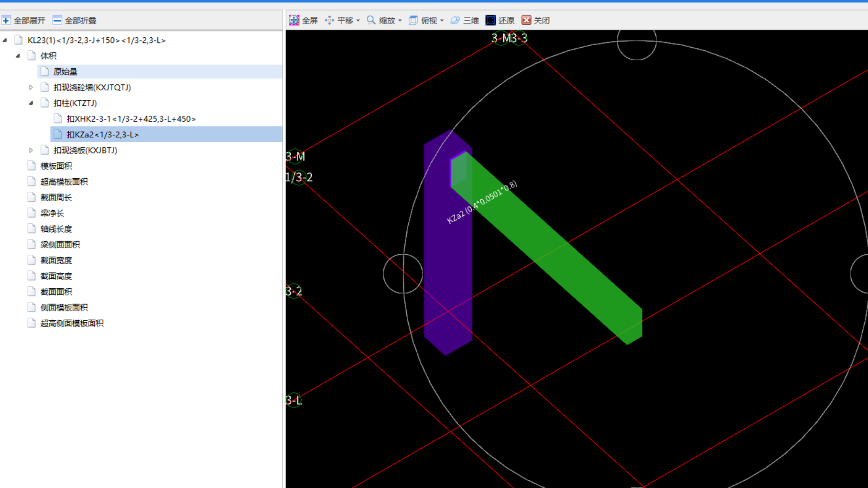Viewport: 868px width, 488px height.
Task: Select the 侧面模板面积 tree item
Action: click(x=64, y=308)
